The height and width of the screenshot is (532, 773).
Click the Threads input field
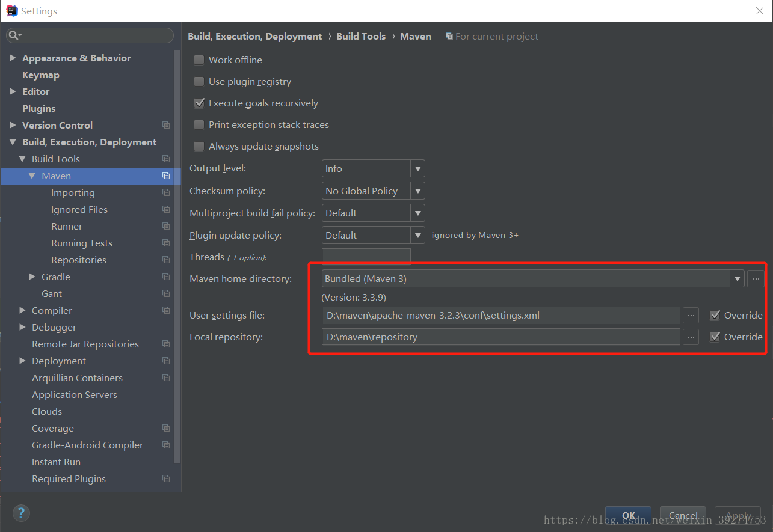click(x=366, y=257)
